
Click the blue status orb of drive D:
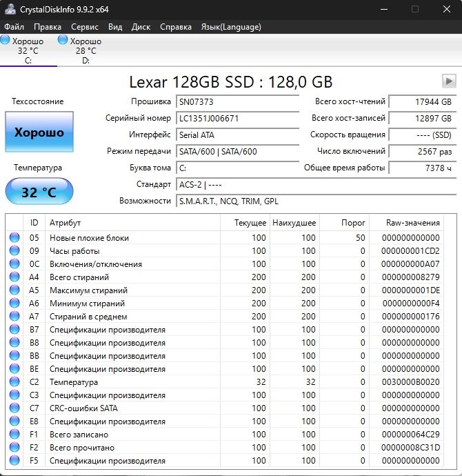click(63, 40)
